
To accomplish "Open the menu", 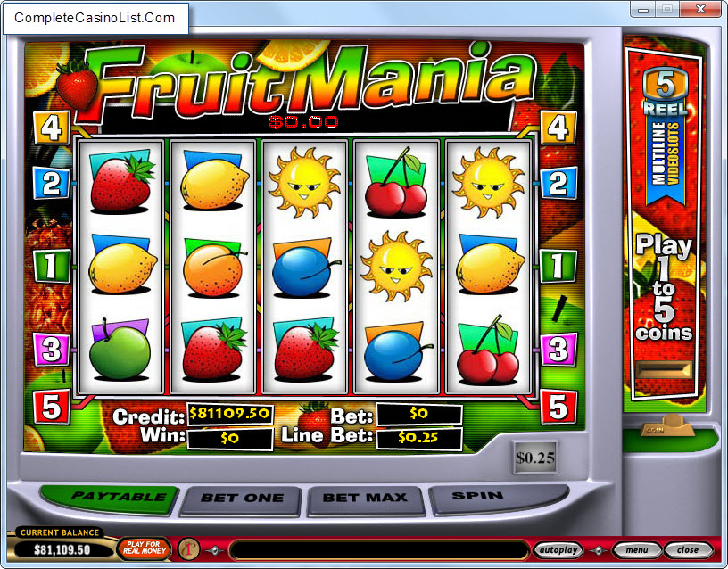I will (x=636, y=550).
